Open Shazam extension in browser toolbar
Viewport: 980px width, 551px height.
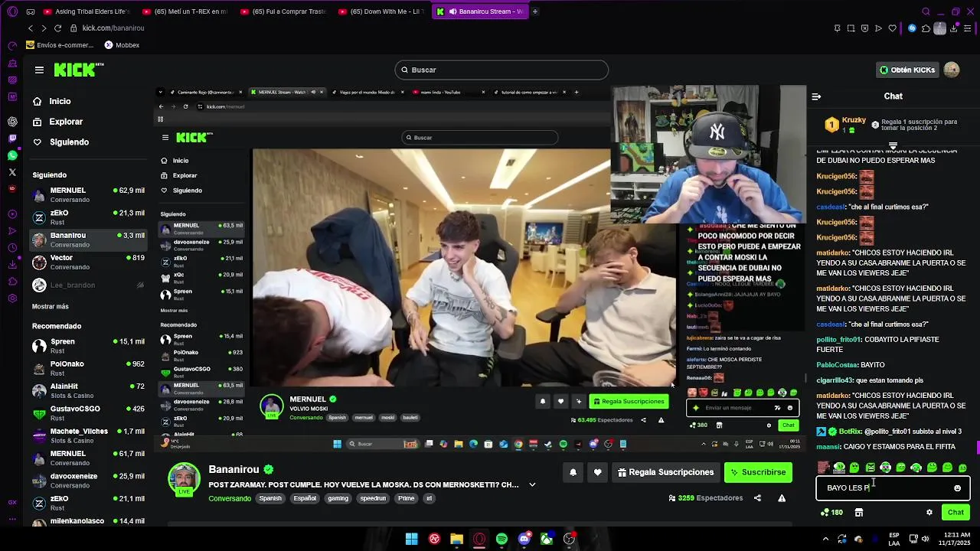(911, 28)
